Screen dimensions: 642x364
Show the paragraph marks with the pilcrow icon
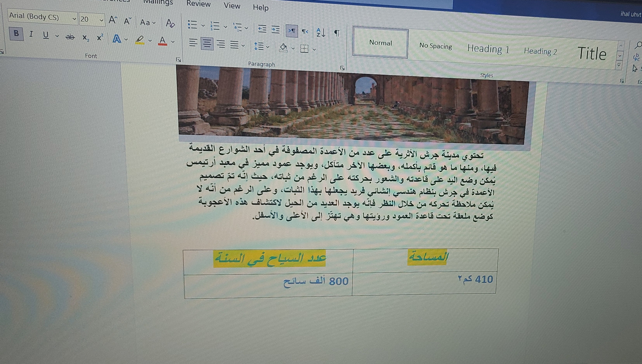click(337, 33)
